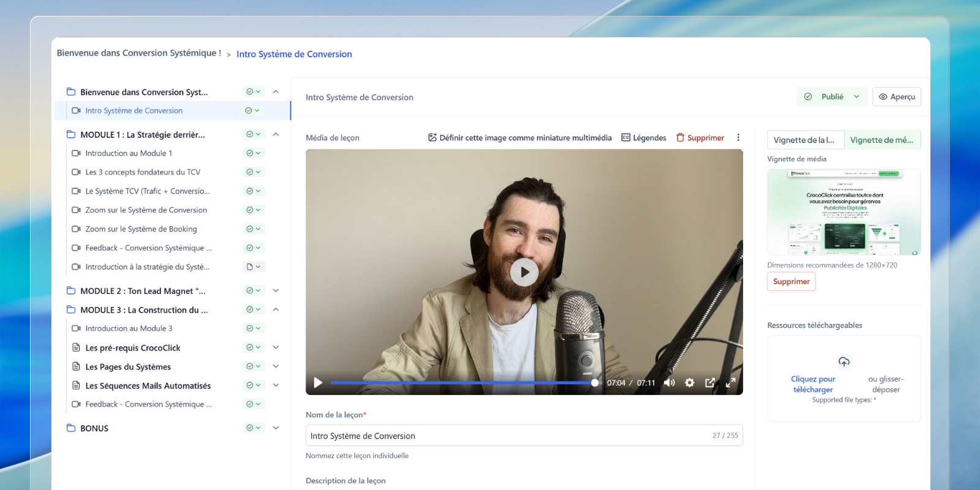
Task: Go to Bienvenue dans Conversion Systémique breadcrumb
Action: (x=139, y=53)
